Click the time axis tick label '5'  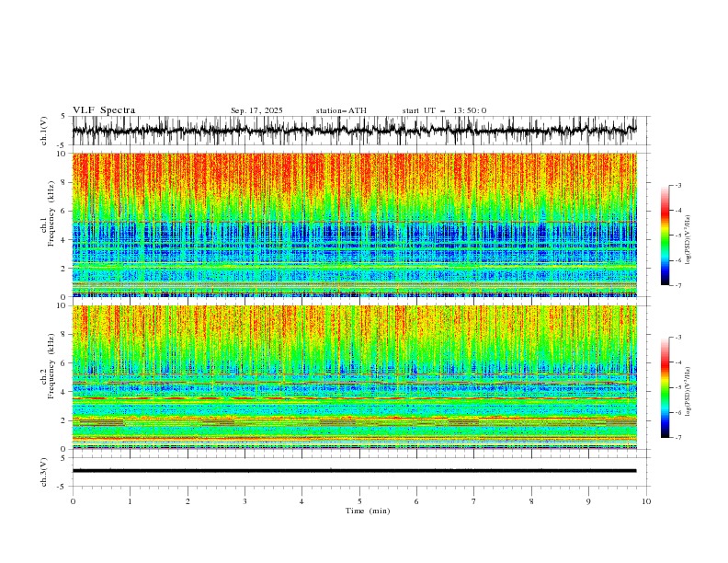coord(359,501)
